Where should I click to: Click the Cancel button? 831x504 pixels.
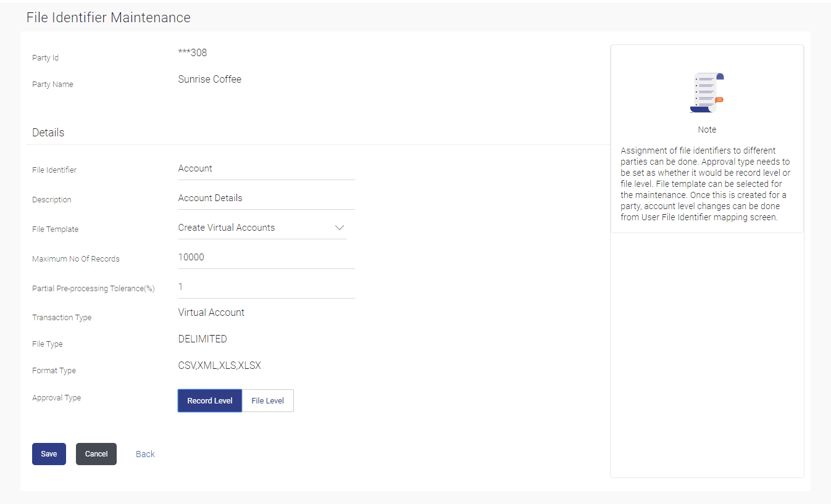click(x=96, y=454)
